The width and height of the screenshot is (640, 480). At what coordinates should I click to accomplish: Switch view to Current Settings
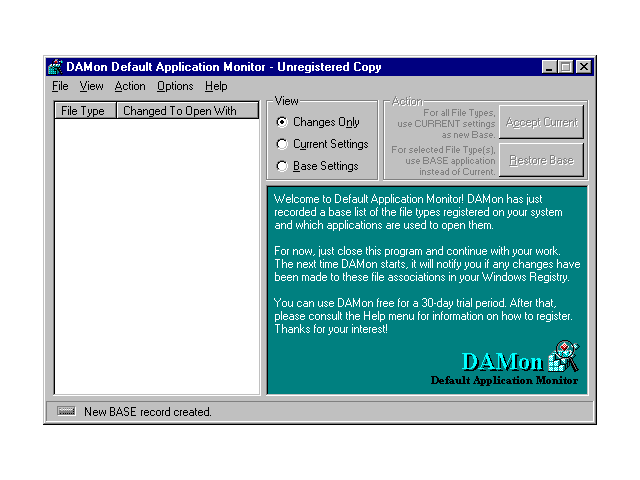[x=282, y=144]
